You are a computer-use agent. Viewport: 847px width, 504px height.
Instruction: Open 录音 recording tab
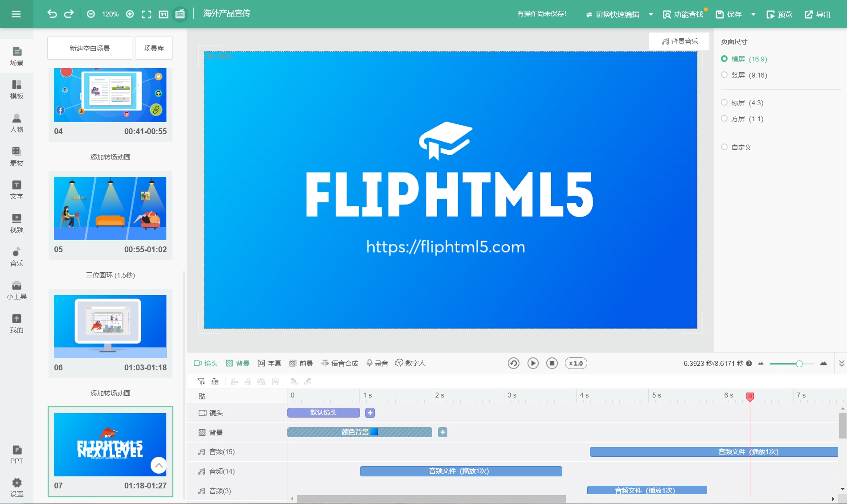tap(377, 364)
